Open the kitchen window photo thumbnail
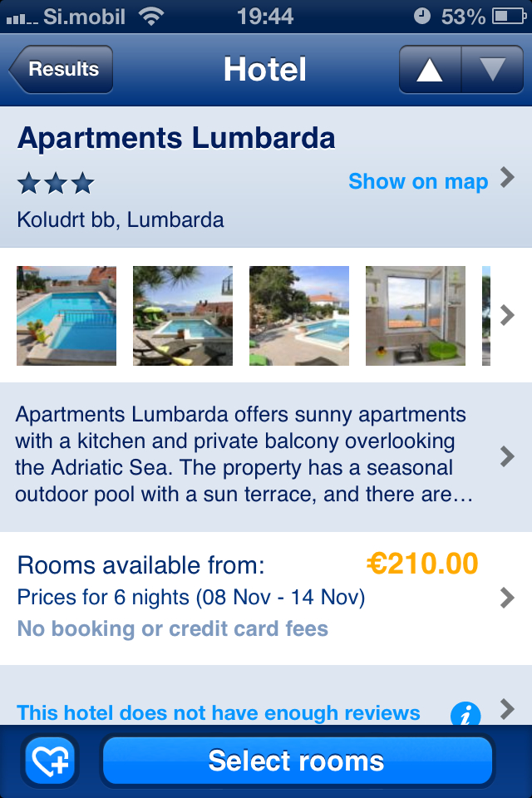Screen dimensions: 532x798 (x=416, y=316)
